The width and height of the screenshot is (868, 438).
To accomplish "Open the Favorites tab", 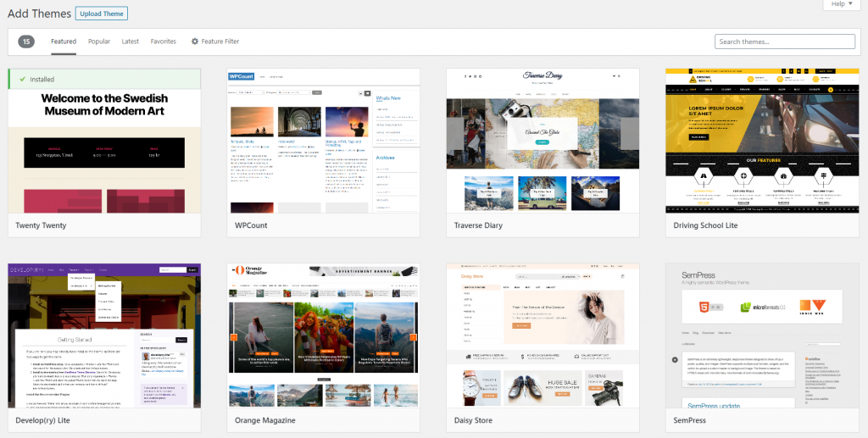I will (164, 42).
